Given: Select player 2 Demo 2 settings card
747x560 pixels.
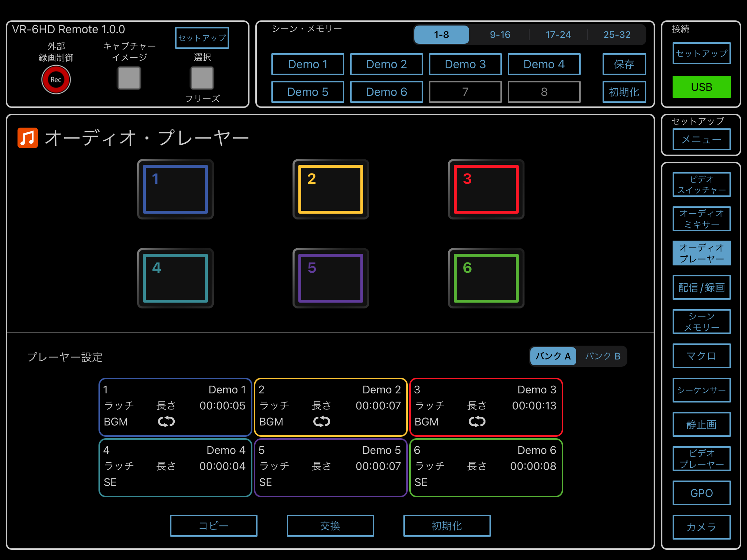Looking at the screenshot, I should [331, 407].
